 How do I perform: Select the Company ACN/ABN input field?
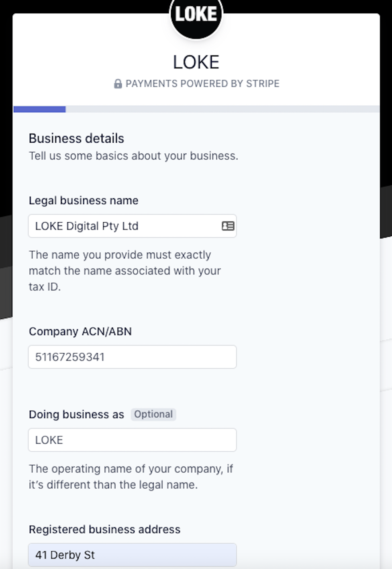click(132, 357)
